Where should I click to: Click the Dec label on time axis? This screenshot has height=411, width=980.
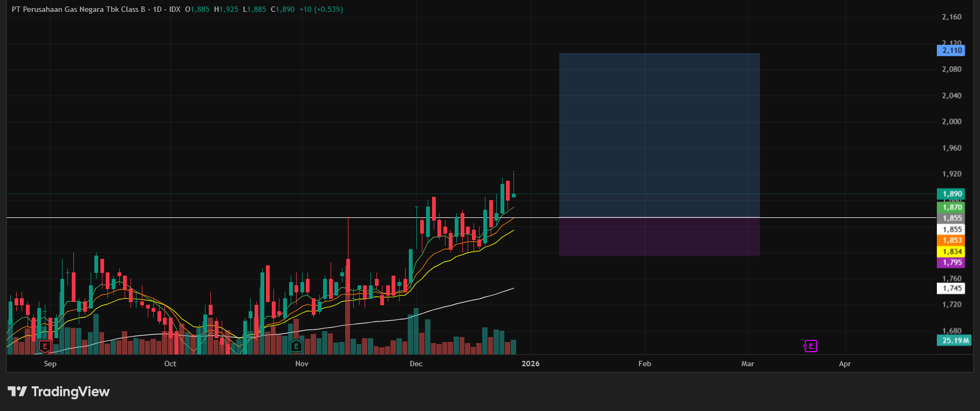click(x=416, y=364)
